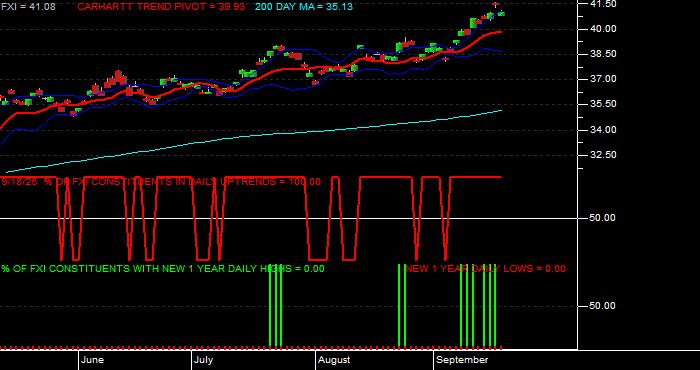Click the 35.50 price axis value

click(604, 104)
